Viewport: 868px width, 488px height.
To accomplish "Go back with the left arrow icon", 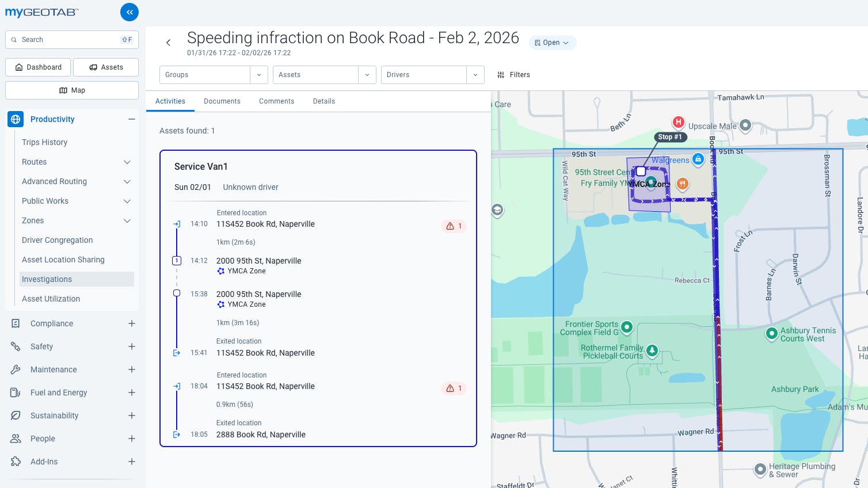I will (168, 43).
